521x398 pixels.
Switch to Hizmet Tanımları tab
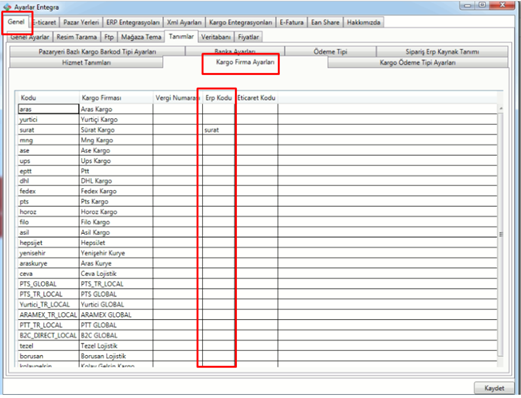point(86,63)
